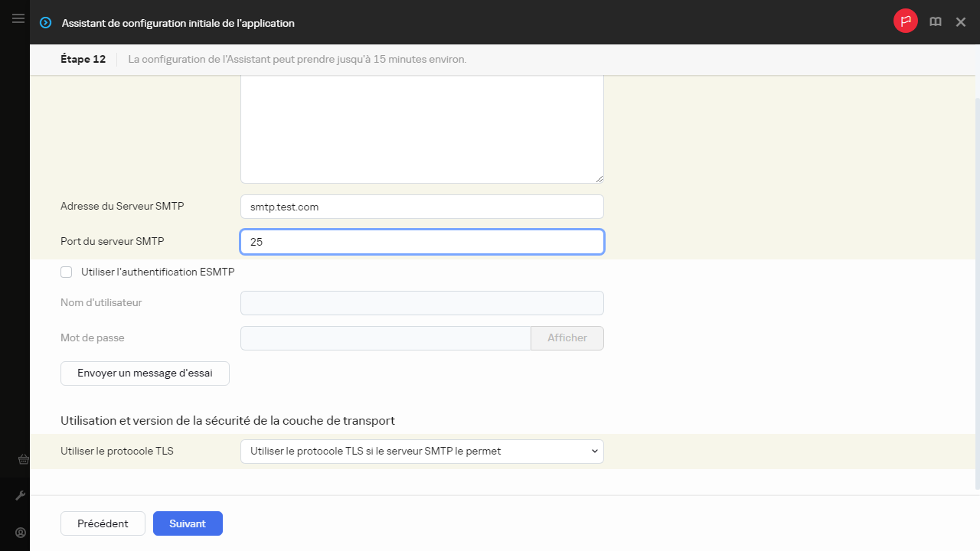Enable 'Utiliser l'authentification ESMTP' checkbox
This screenshot has width=980, height=551.
67,272
